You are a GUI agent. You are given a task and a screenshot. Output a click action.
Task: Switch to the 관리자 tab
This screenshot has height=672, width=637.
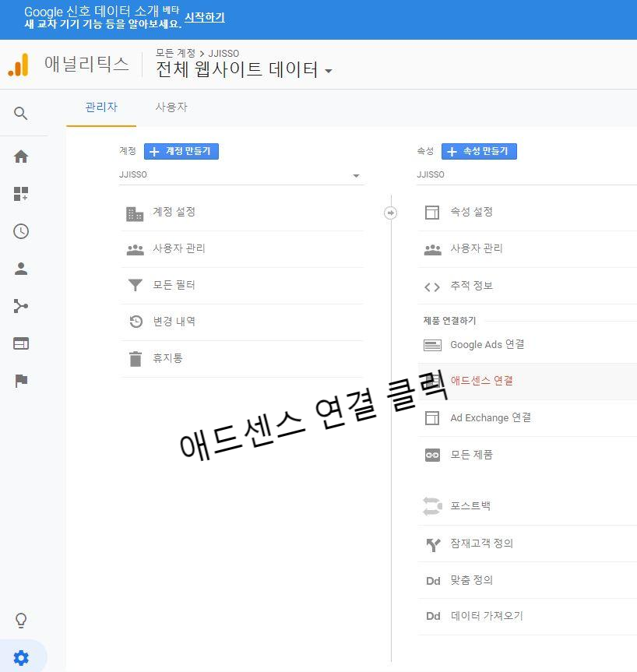pyautogui.click(x=101, y=107)
